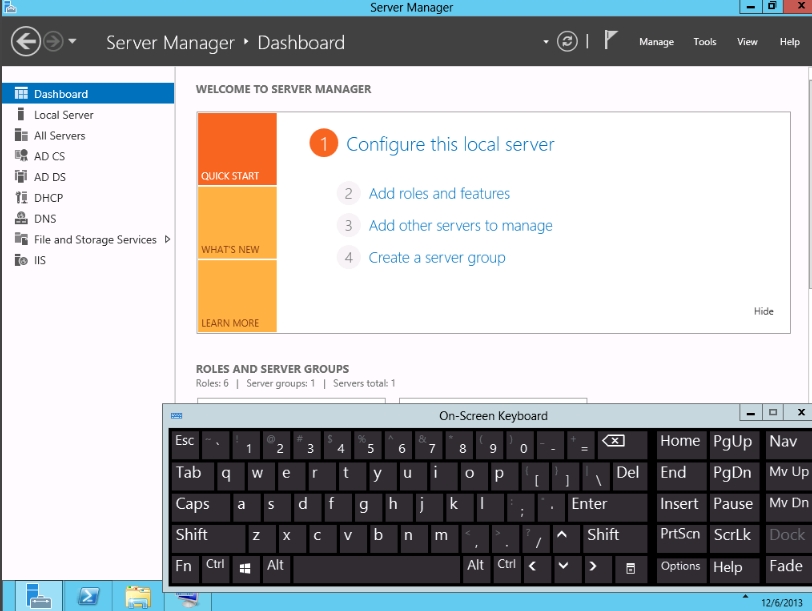Image resolution: width=812 pixels, height=611 pixels.
Task: Click Configure this local server link
Action: [450, 144]
